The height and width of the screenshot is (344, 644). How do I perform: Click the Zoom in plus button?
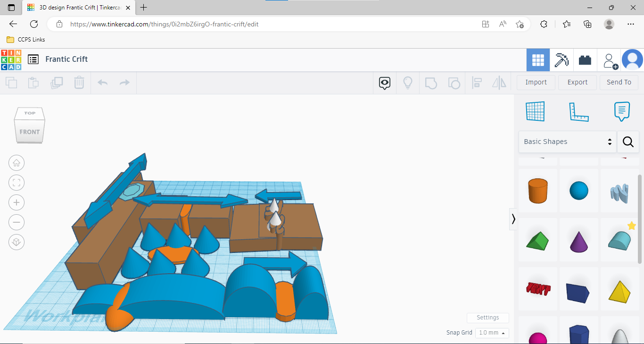[x=17, y=202]
